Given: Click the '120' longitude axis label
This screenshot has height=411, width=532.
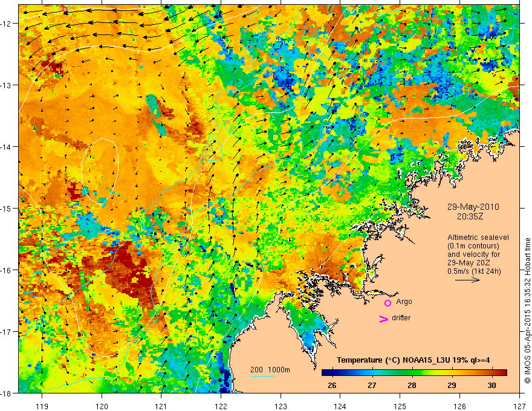Looking at the screenshot, I should (x=102, y=406).
